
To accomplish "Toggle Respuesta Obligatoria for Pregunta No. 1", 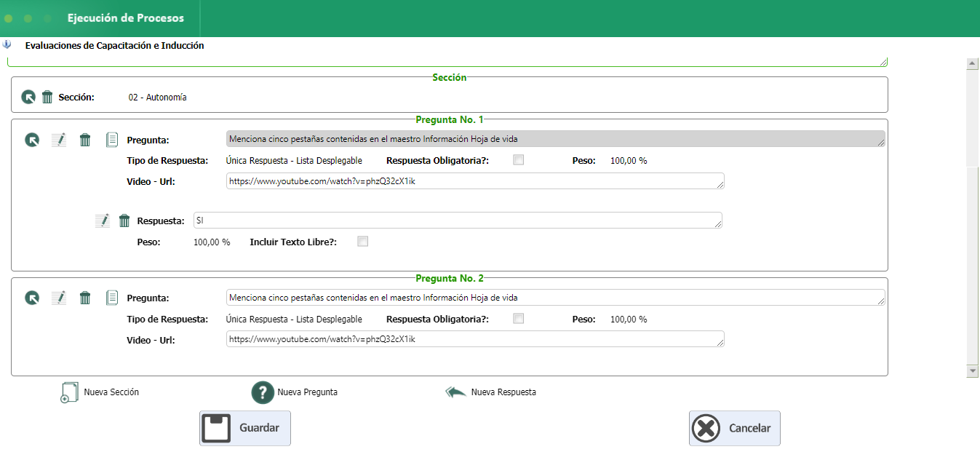I will (x=519, y=160).
